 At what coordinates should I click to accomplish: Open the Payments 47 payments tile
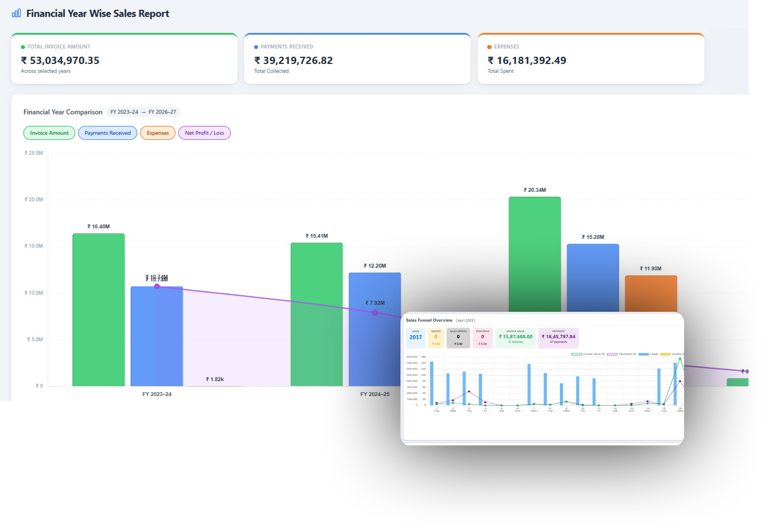pyautogui.click(x=558, y=338)
